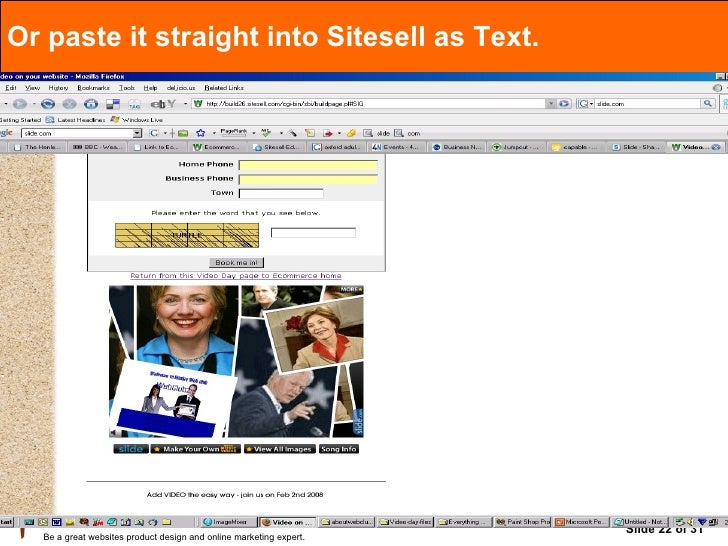Click the greyed-out stop loading icon

click(x=70, y=104)
